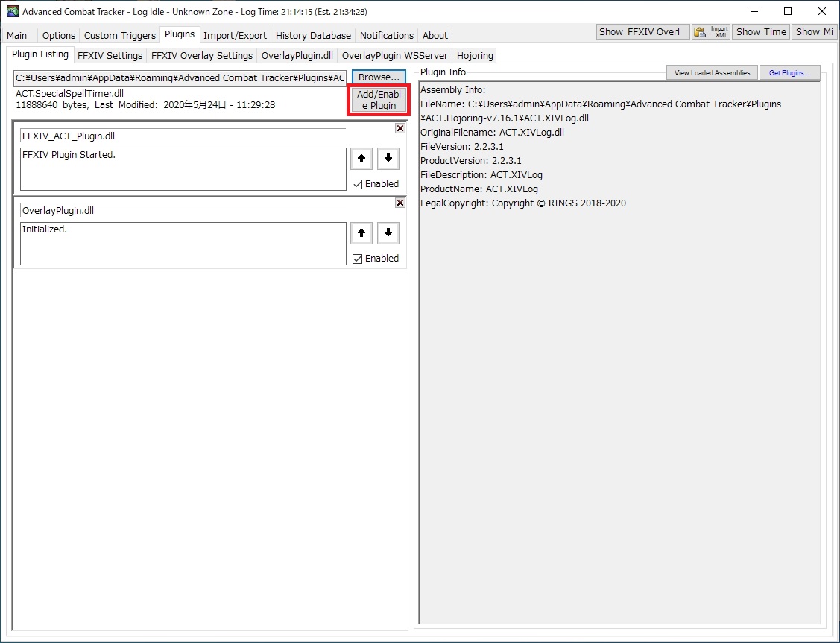Maximize the Advanced Combat Tracker window
The height and width of the screenshot is (643, 840).
coord(788,11)
